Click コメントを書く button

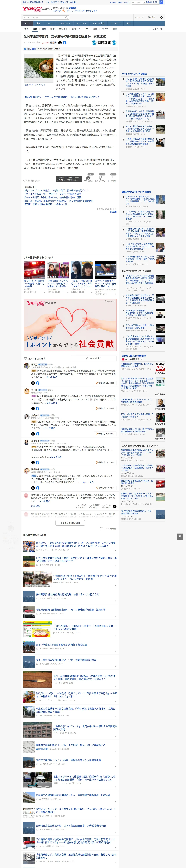click(x=93, y=358)
